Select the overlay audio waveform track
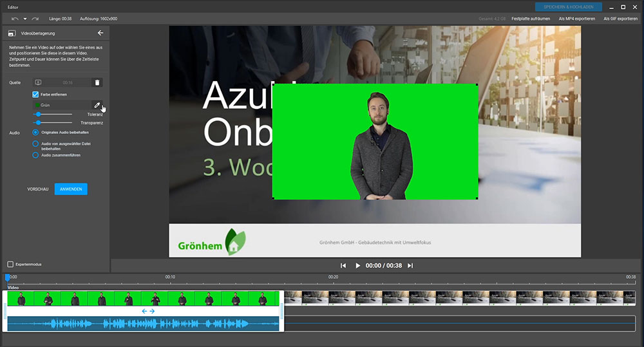The width and height of the screenshot is (644, 347). click(x=143, y=324)
